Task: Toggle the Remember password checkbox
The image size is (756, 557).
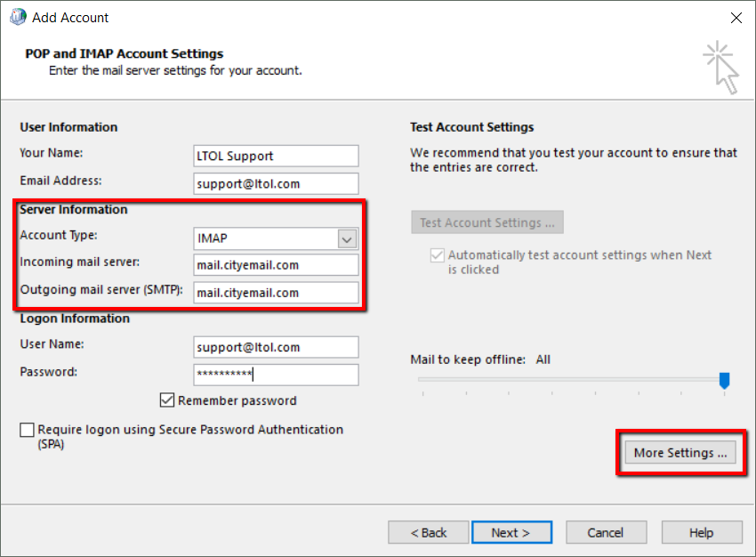Action: [167, 400]
